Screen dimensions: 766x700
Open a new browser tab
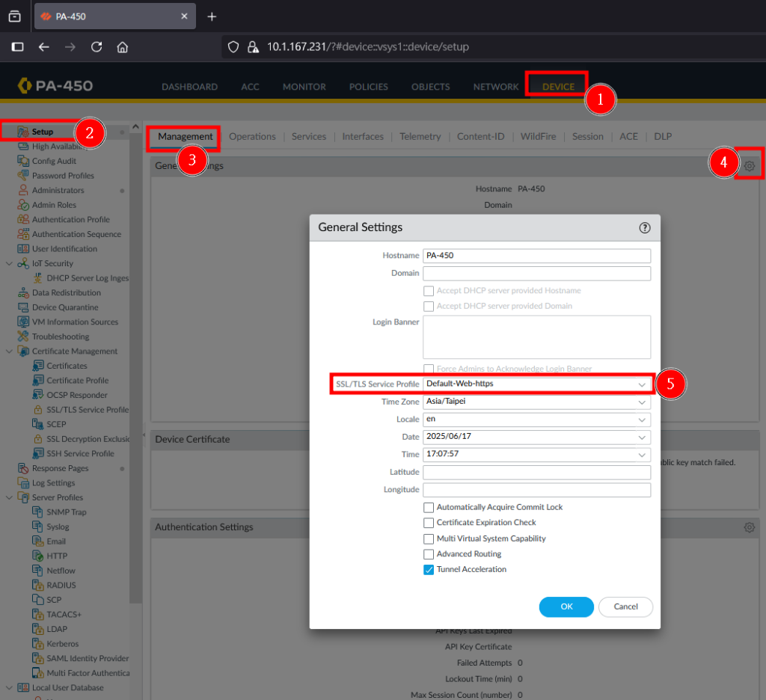click(x=212, y=16)
